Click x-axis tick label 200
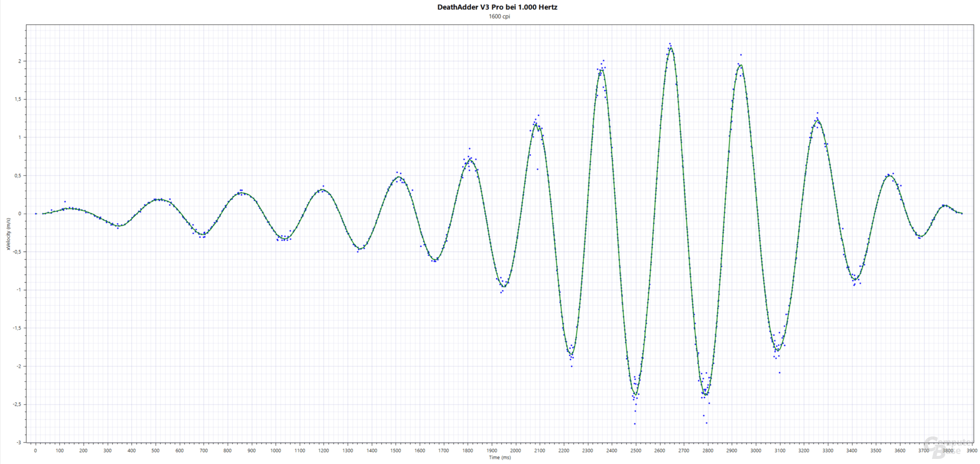This screenshot has height=464, width=980. click(84, 450)
